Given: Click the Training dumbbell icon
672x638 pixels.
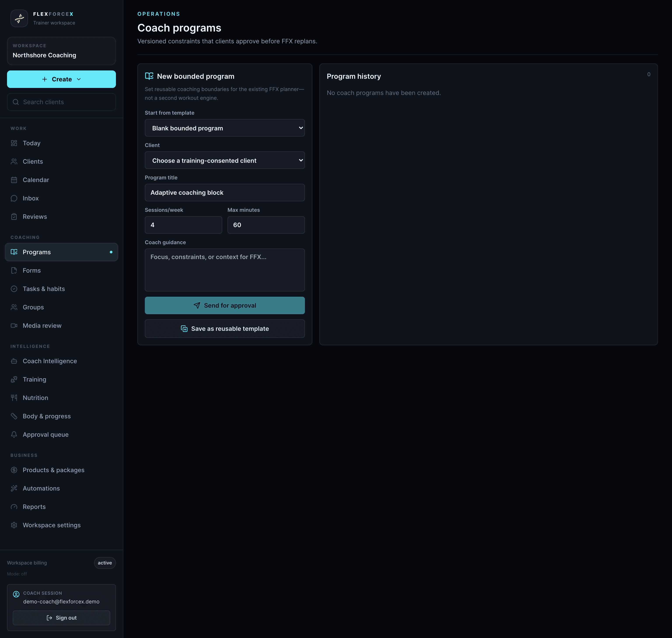Looking at the screenshot, I should 14,380.
